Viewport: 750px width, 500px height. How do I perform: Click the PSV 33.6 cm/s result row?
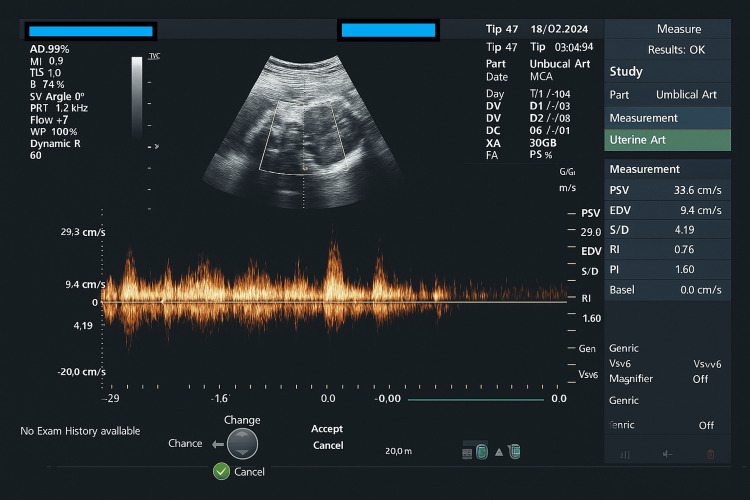[667, 190]
